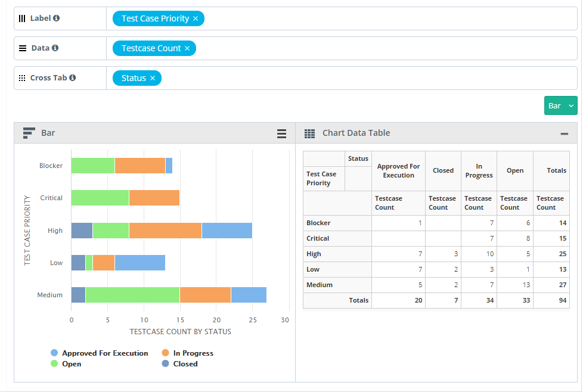Screen dimensions: 586x392
Task: Click the Cross Tab info icon
Action: click(72, 78)
